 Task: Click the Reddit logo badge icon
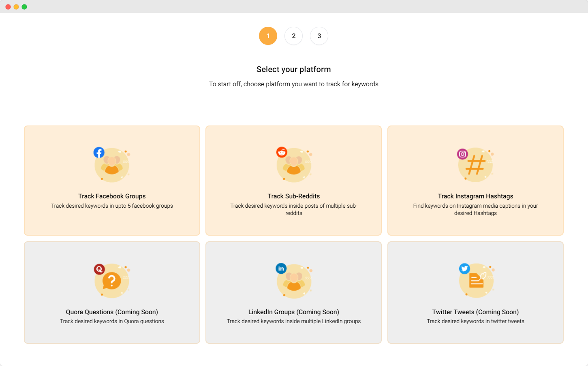(x=282, y=152)
